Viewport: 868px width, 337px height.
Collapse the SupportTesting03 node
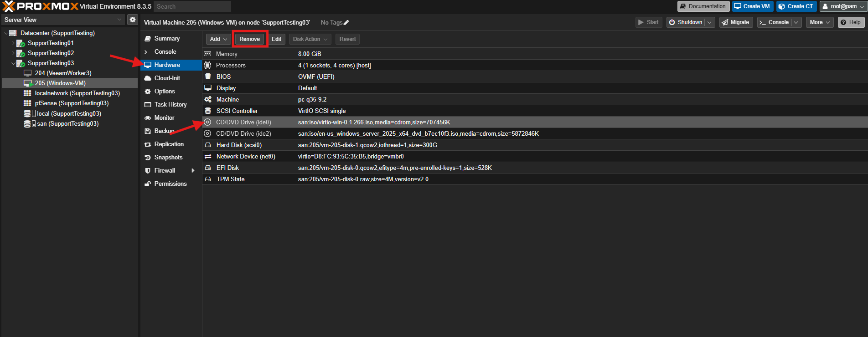click(x=13, y=63)
